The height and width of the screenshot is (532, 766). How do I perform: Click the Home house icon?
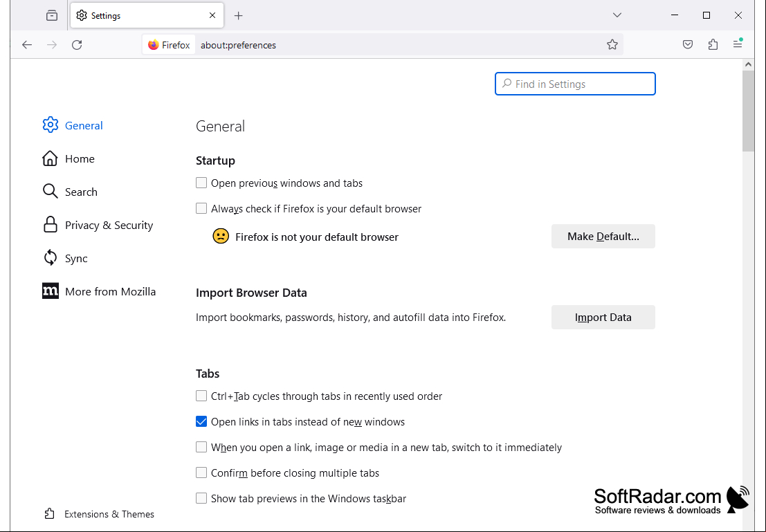coord(51,158)
